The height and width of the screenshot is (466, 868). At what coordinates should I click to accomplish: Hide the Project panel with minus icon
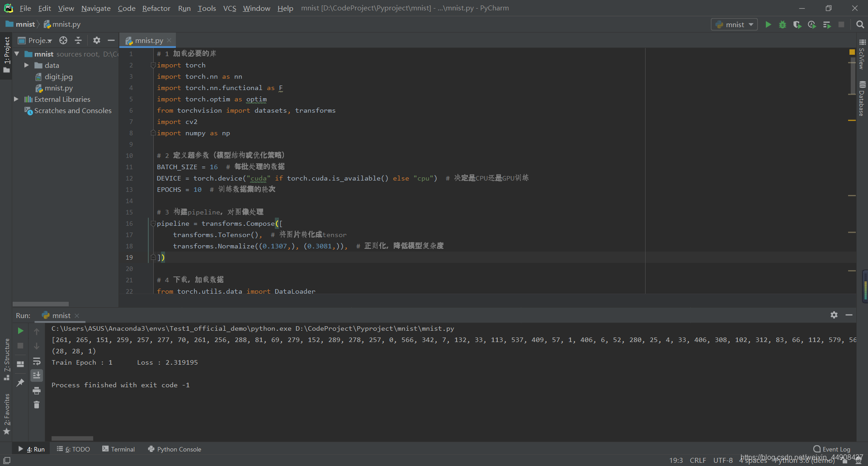click(111, 40)
